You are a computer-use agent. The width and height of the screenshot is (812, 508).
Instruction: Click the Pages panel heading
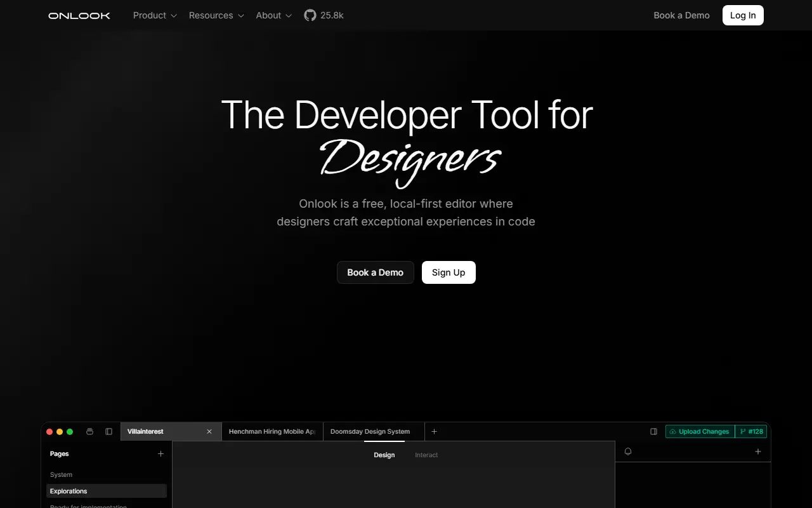pyautogui.click(x=60, y=454)
